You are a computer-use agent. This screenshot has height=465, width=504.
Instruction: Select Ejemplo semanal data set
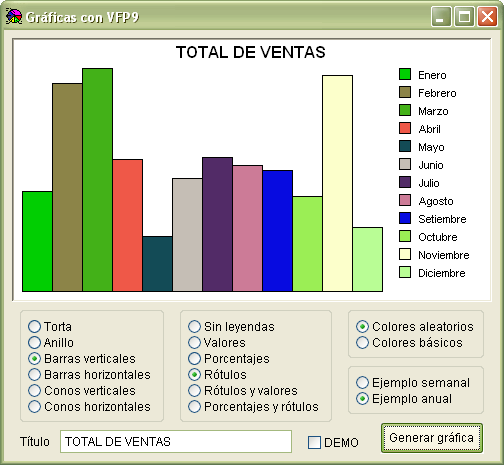coord(413,383)
